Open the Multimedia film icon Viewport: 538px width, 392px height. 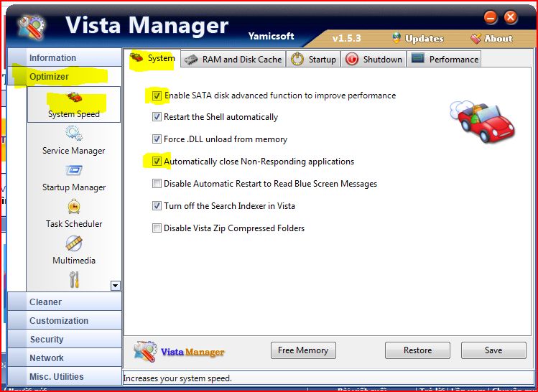pyautogui.click(x=73, y=243)
